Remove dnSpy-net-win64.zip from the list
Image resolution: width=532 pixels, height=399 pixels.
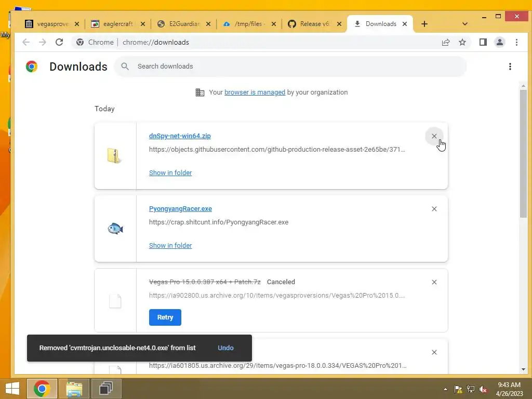pos(434,136)
